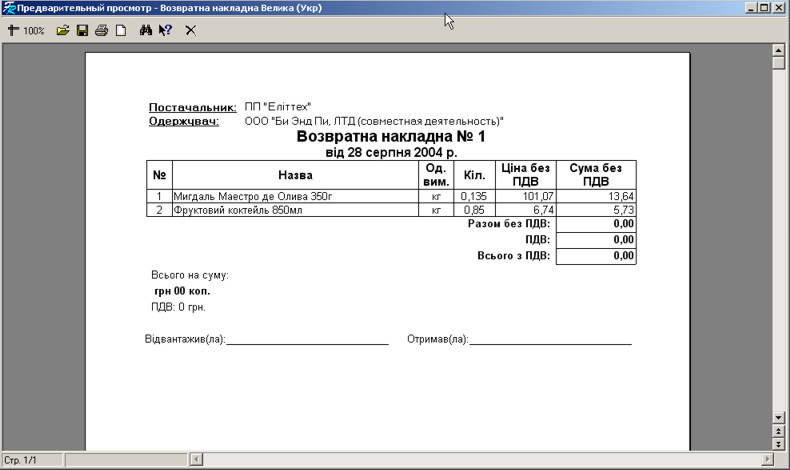Activate the help pointer question-mark icon
The width and height of the screenshot is (790, 470).
tap(166, 31)
